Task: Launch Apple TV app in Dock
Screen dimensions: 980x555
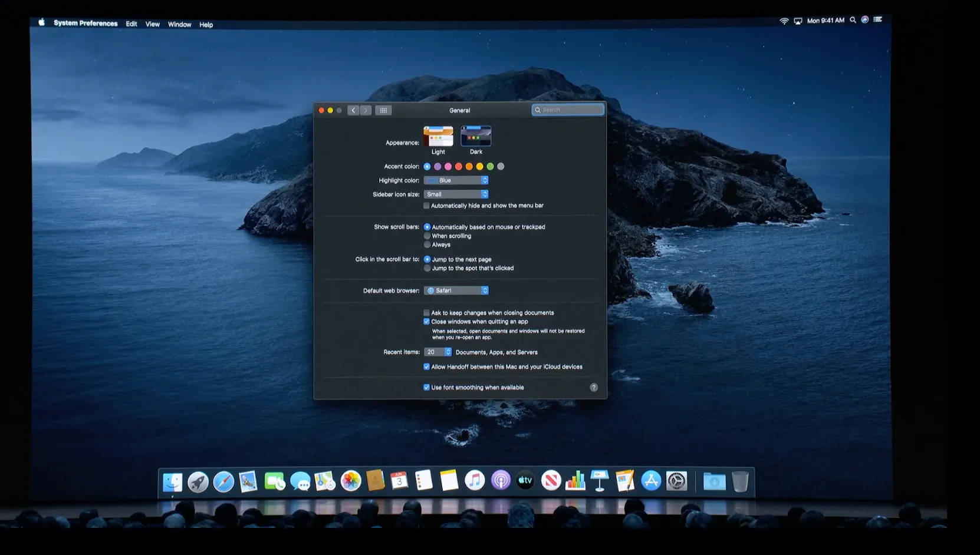Action: coord(525,481)
